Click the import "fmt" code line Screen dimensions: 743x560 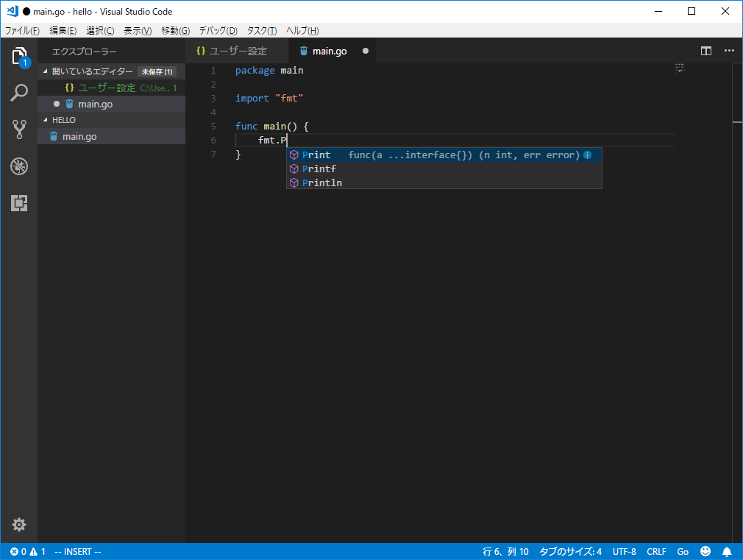(269, 98)
